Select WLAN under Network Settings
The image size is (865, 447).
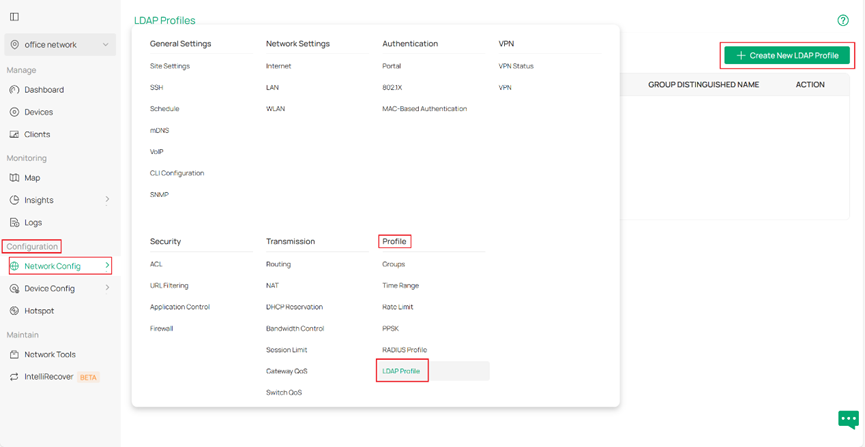click(x=275, y=109)
